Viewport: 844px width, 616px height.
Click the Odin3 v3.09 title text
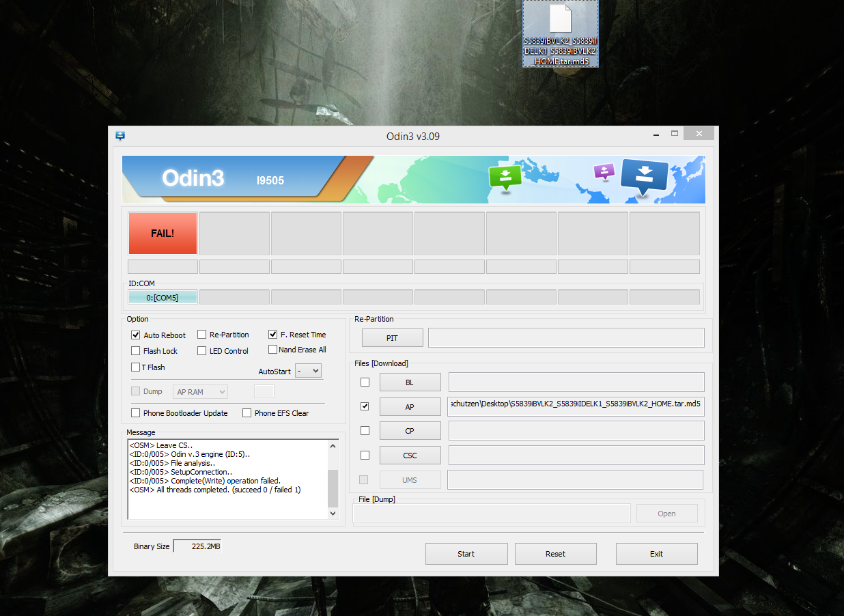[413, 136]
